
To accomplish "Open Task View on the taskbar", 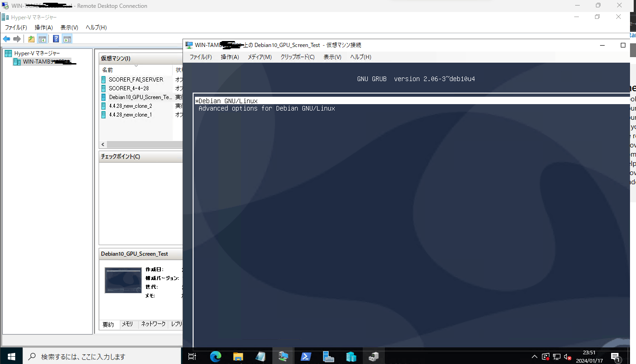I will (x=193, y=356).
